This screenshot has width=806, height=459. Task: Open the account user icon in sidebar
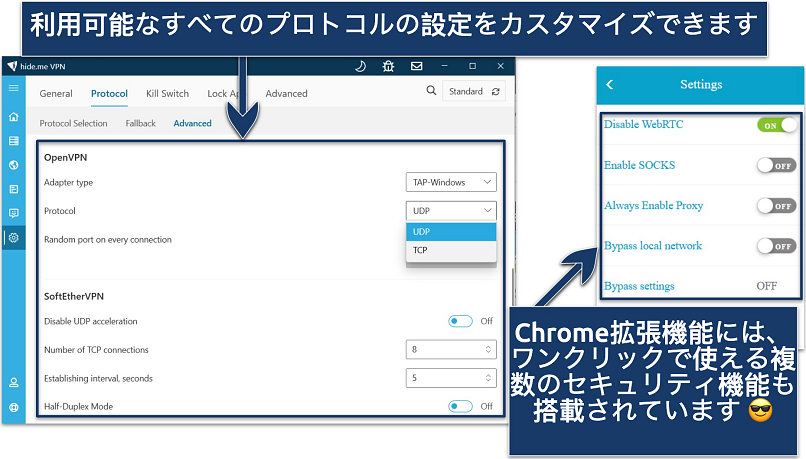point(14,383)
